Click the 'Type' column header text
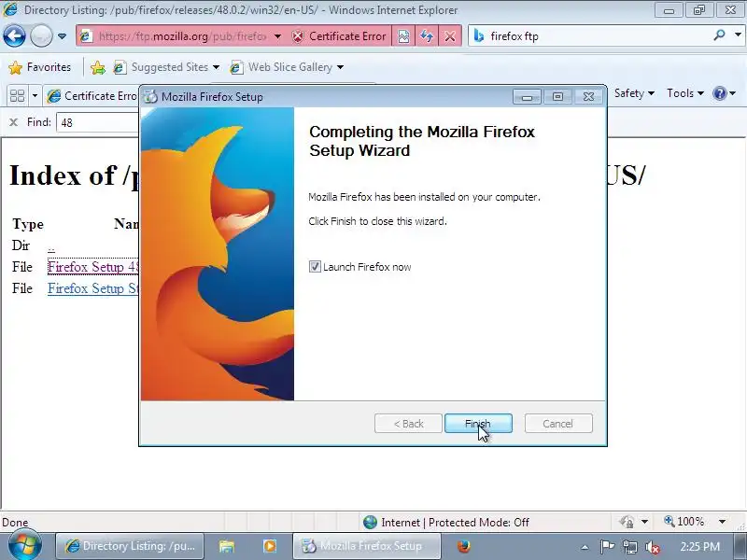 point(28,224)
